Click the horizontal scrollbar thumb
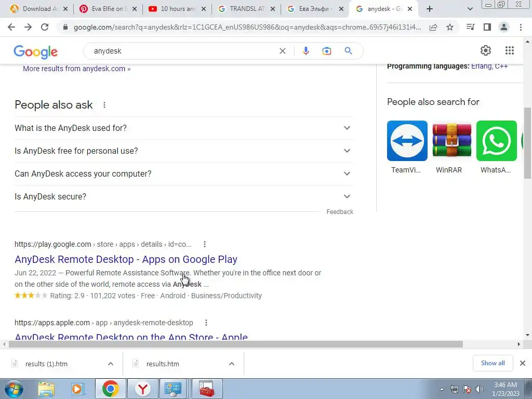532x399 pixels. coord(236,344)
